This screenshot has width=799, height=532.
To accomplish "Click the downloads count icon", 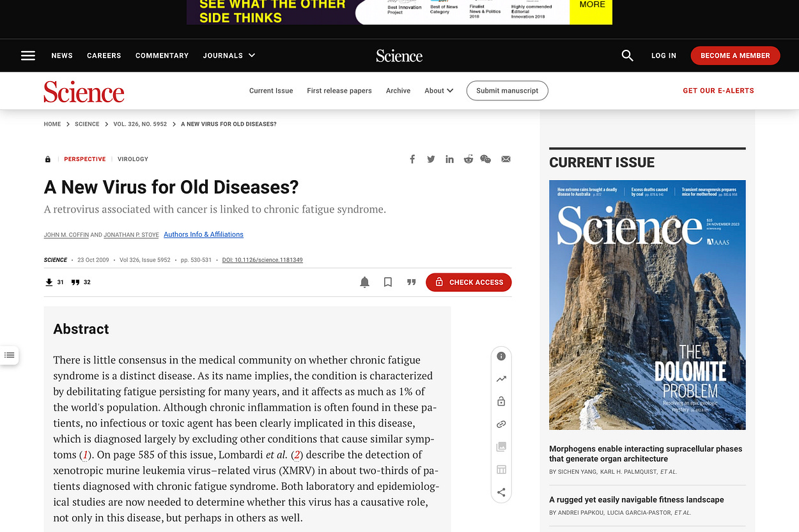I will pyautogui.click(x=49, y=282).
